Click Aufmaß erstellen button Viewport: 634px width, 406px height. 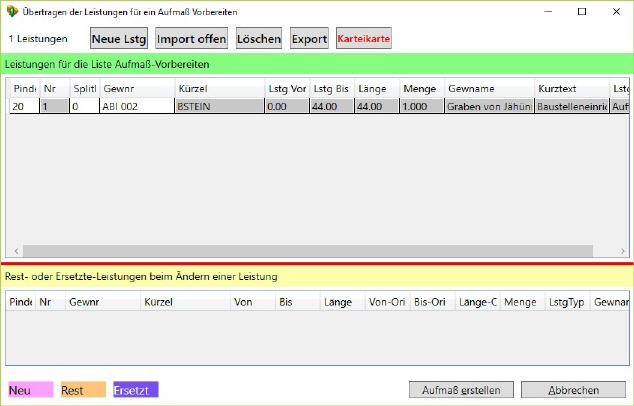[x=461, y=389]
